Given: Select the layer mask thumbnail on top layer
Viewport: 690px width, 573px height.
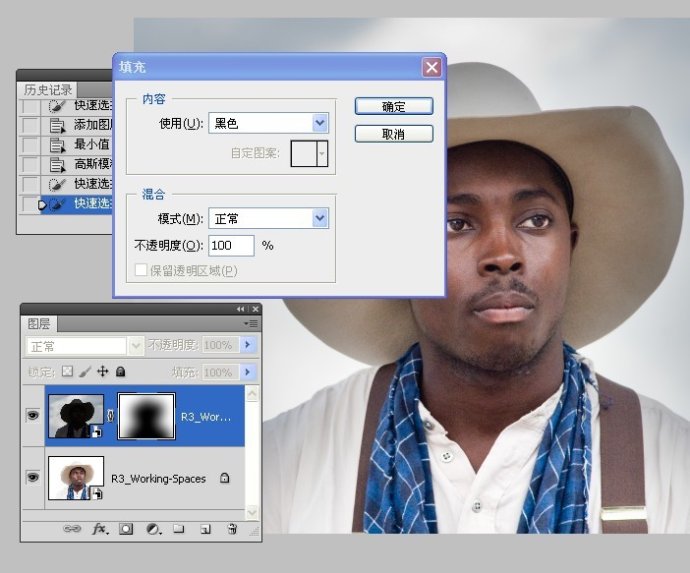Looking at the screenshot, I should [x=147, y=416].
